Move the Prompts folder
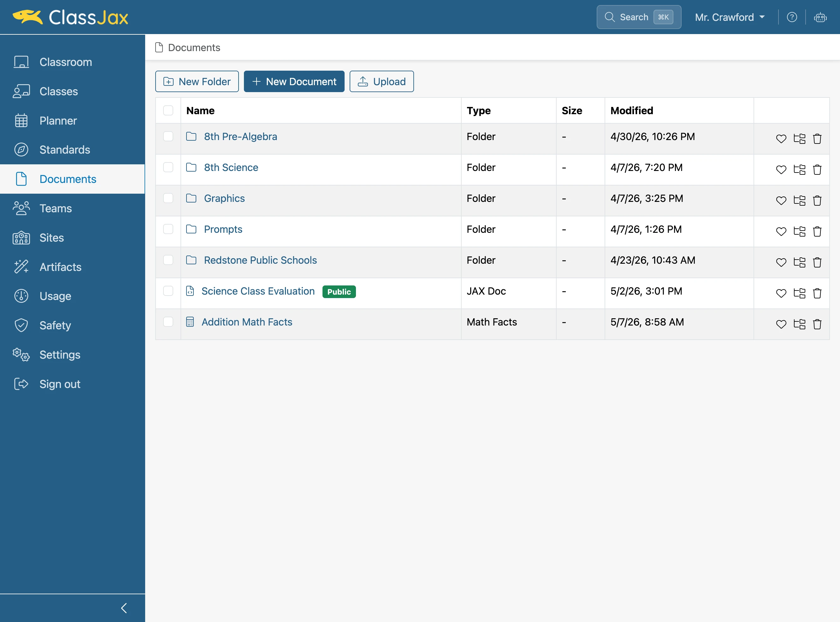Image resolution: width=840 pixels, height=622 pixels. click(x=799, y=231)
